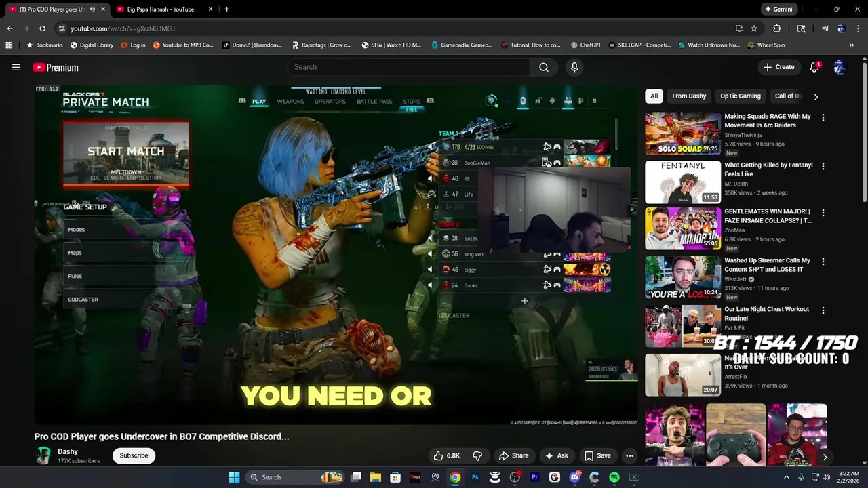Share the video
This screenshot has width=868, height=488.
(513, 455)
